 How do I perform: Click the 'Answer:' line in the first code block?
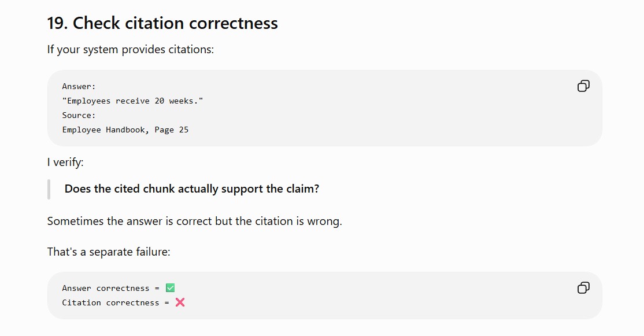tap(79, 86)
